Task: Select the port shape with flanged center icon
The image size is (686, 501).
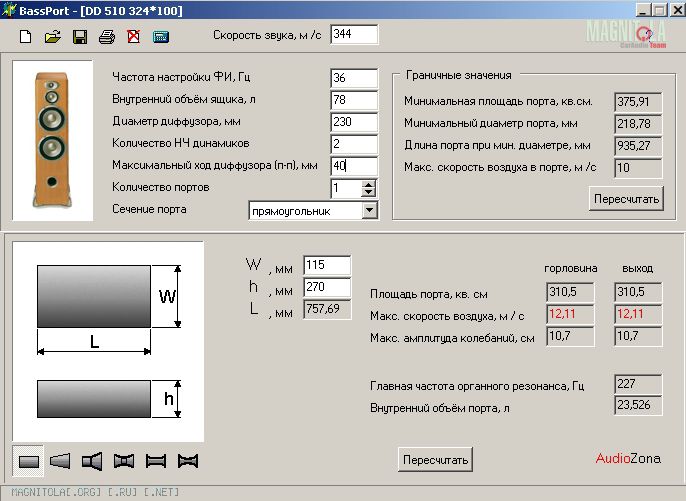Action: pyautogui.click(x=124, y=461)
